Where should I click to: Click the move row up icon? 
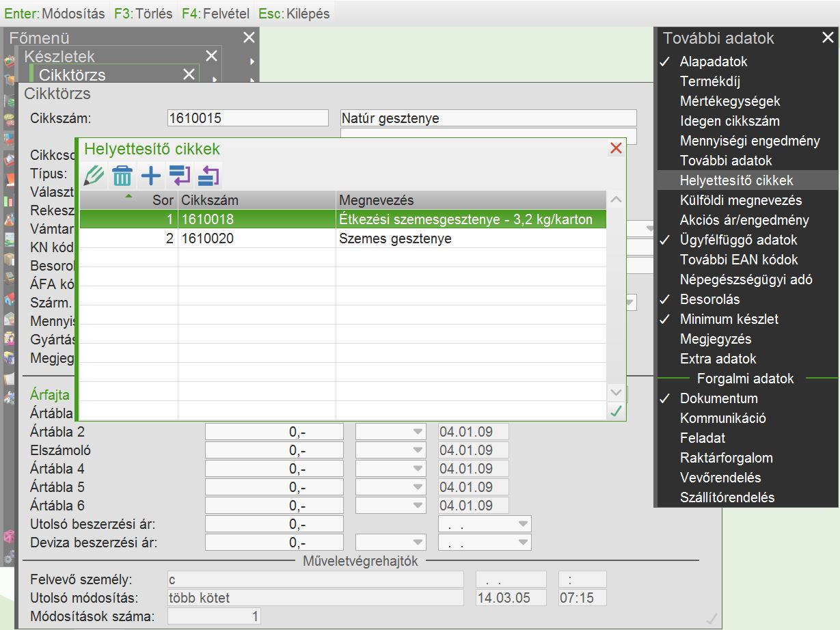[208, 176]
